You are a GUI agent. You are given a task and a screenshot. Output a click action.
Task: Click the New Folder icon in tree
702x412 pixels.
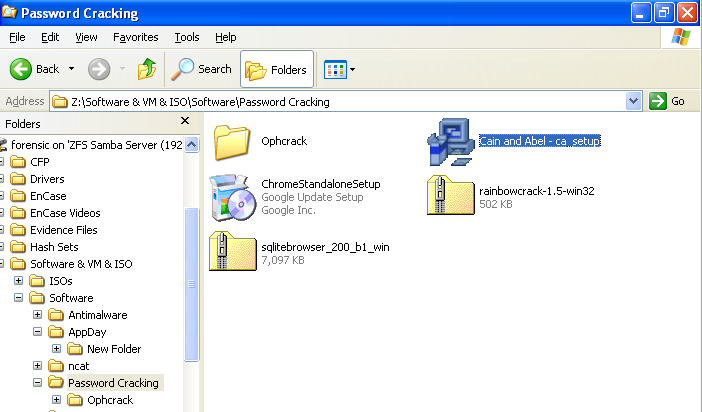pyautogui.click(x=75, y=349)
